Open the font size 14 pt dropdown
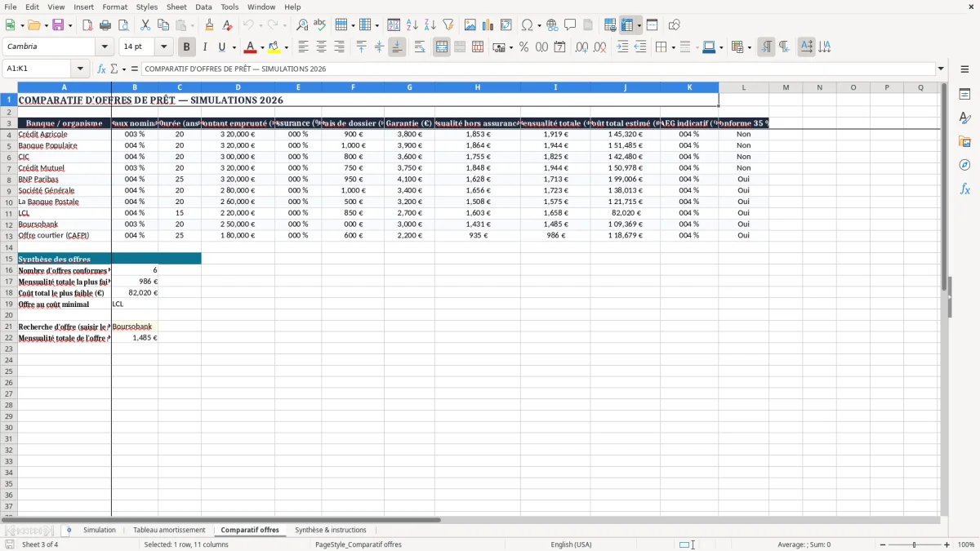This screenshot has width=980, height=551. pos(163,47)
